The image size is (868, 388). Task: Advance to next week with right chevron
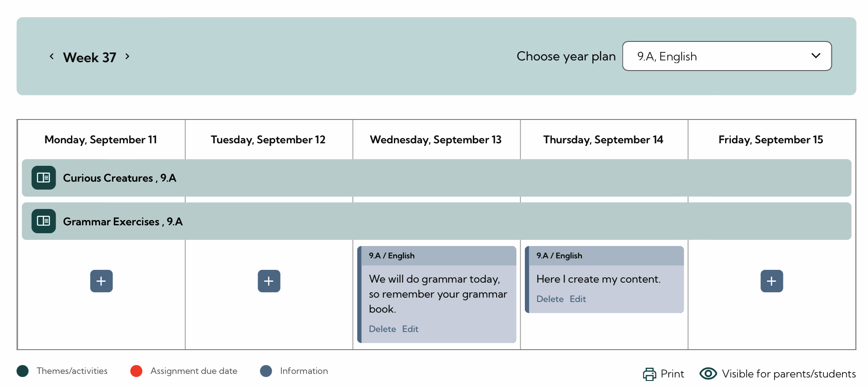coord(127,56)
